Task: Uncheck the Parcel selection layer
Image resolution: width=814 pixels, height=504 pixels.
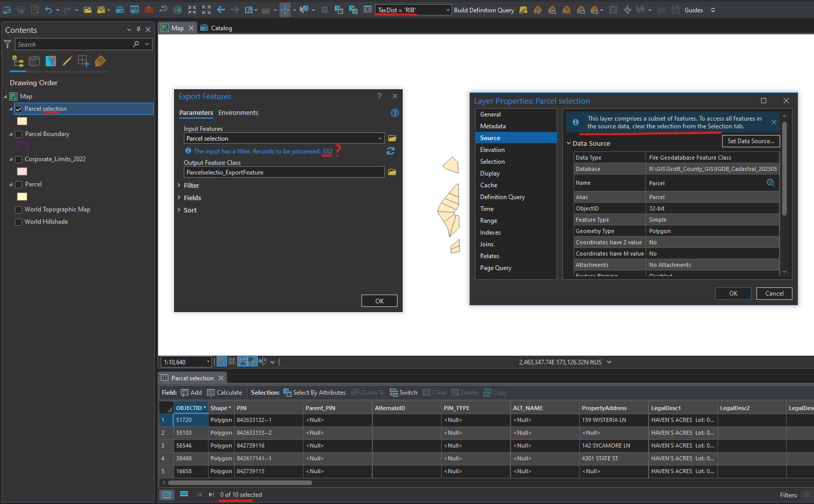Action: pyautogui.click(x=18, y=109)
